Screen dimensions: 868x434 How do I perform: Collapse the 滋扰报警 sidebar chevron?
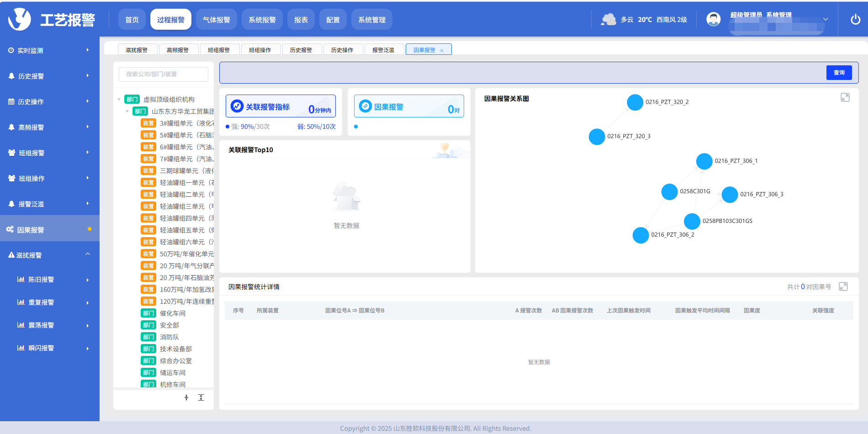pyautogui.click(x=87, y=254)
